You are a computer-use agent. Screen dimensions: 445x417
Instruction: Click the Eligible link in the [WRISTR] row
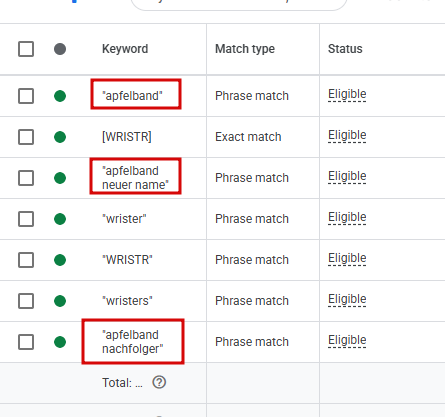pyautogui.click(x=347, y=136)
